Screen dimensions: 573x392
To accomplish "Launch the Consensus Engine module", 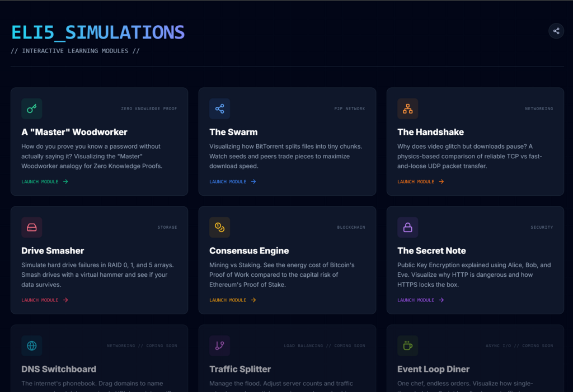I will pos(233,300).
